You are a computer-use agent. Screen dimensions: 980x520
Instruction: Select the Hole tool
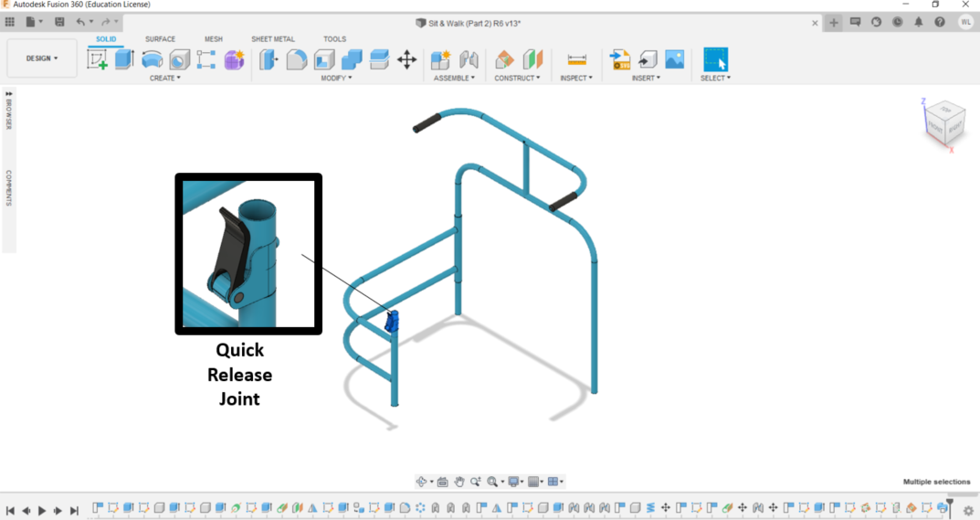tap(179, 59)
